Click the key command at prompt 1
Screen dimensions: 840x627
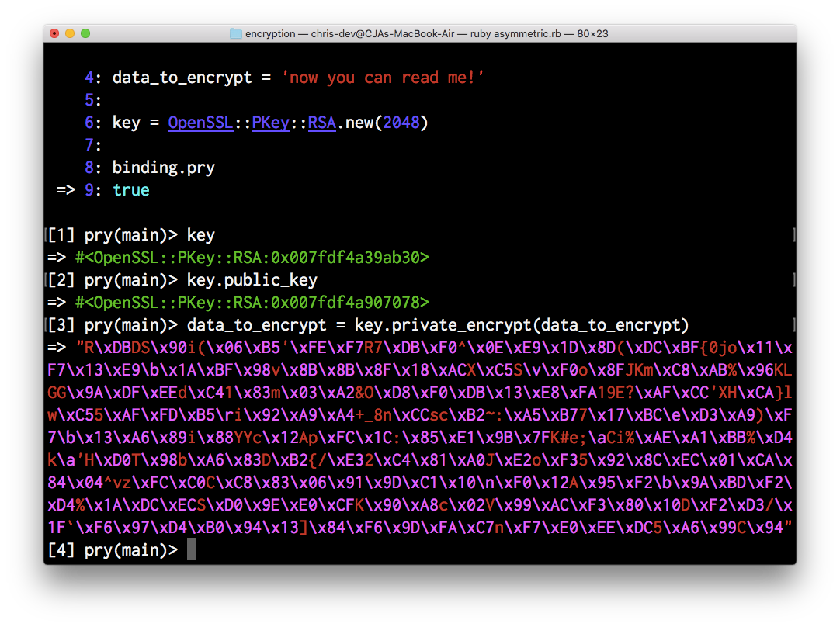point(200,235)
